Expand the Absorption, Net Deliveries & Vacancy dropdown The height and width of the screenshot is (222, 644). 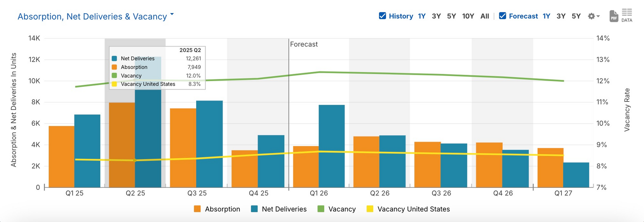coord(172,14)
